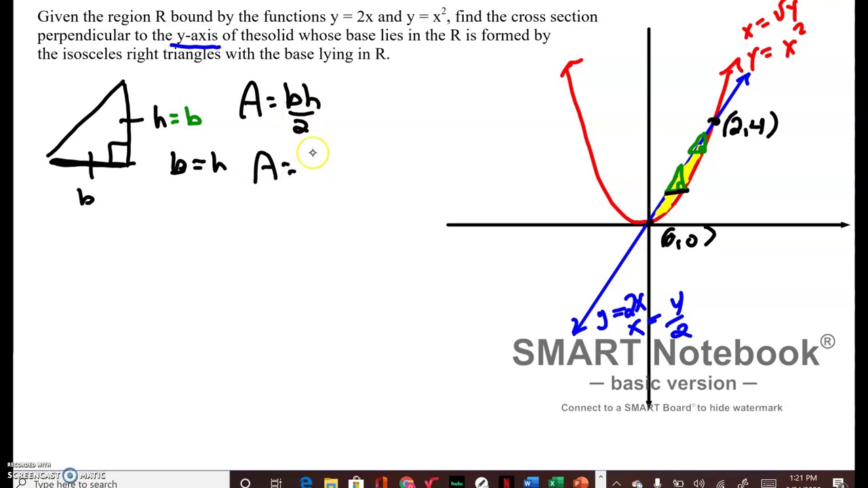Launch Microsoft Excel from the taskbar
This screenshot has width=868, height=488.
pos(556,483)
